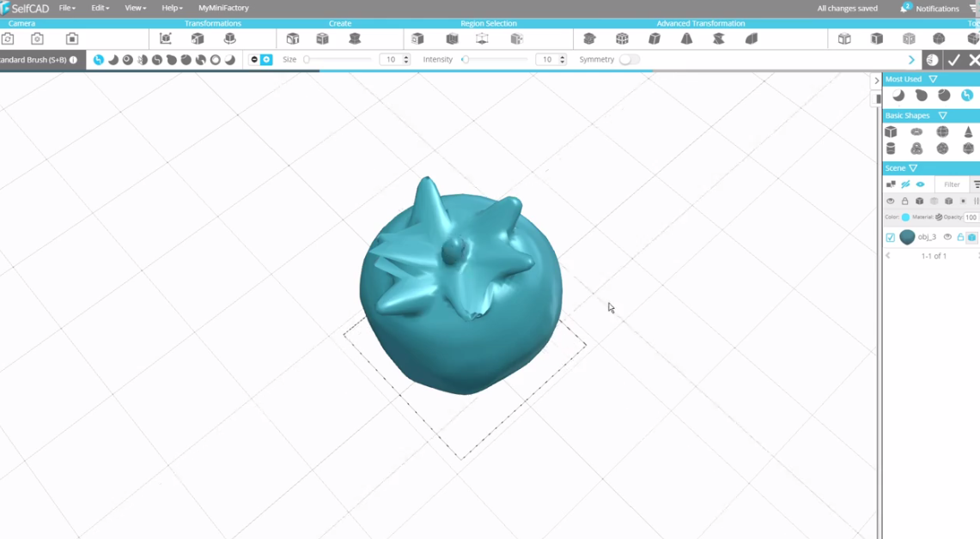980x539 pixels.
Task: Open the Edit menu
Action: click(100, 8)
